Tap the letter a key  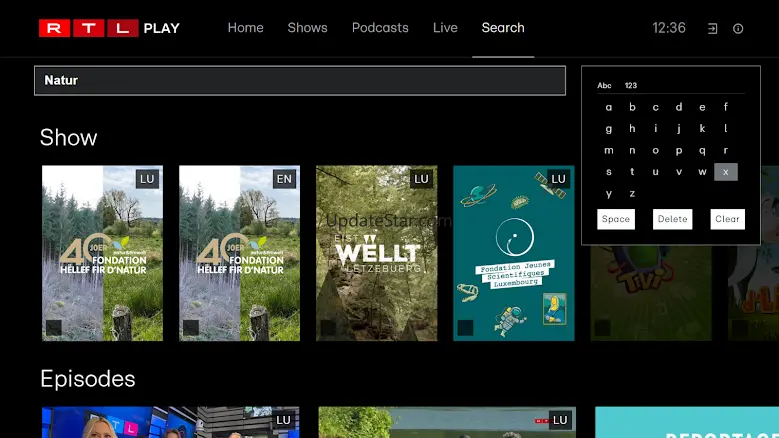click(x=609, y=107)
